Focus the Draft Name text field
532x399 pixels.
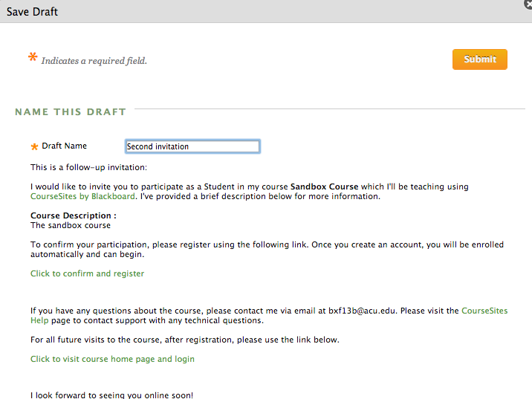(192, 146)
